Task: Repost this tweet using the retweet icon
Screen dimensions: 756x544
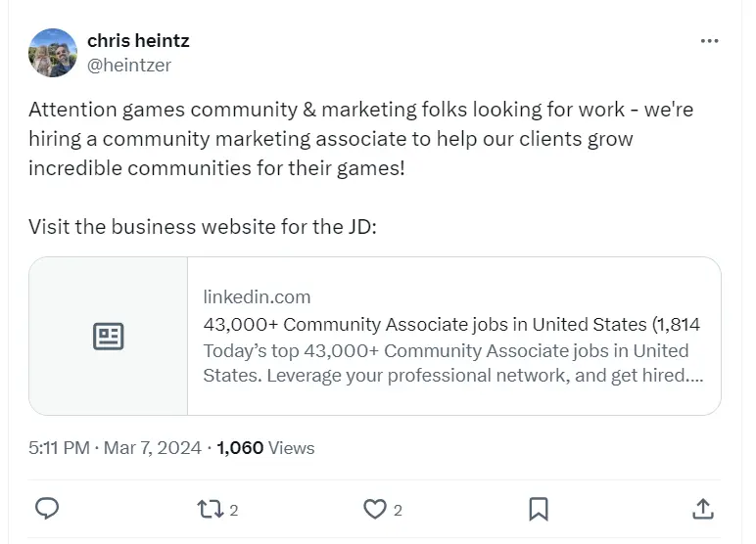Action: tap(210, 509)
